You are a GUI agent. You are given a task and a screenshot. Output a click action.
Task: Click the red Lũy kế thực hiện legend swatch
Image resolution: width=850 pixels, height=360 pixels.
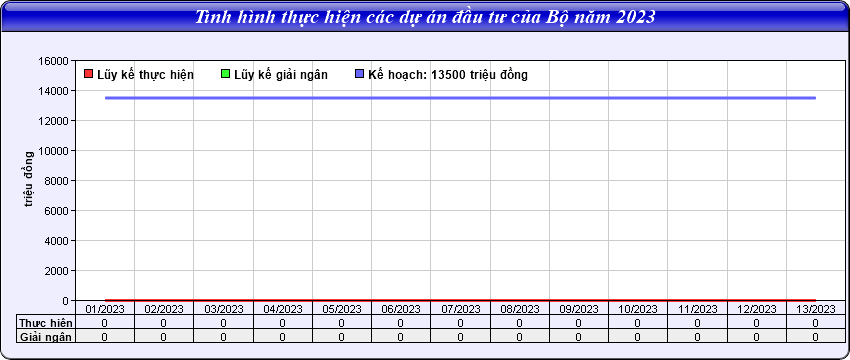coord(89,74)
